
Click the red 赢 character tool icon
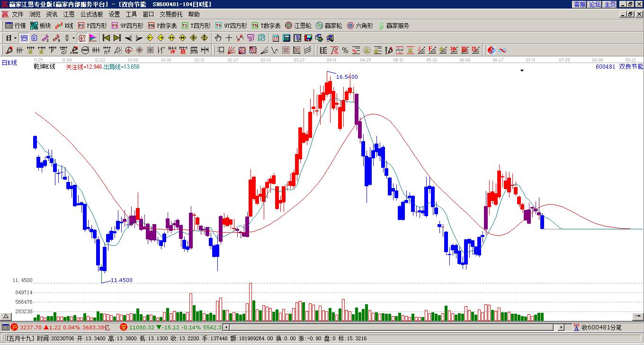182,50
